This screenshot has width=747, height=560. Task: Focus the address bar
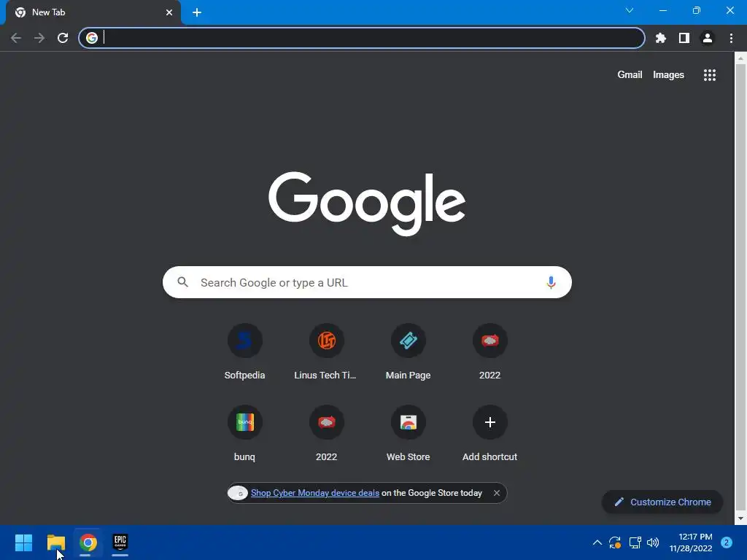[x=362, y=38]
